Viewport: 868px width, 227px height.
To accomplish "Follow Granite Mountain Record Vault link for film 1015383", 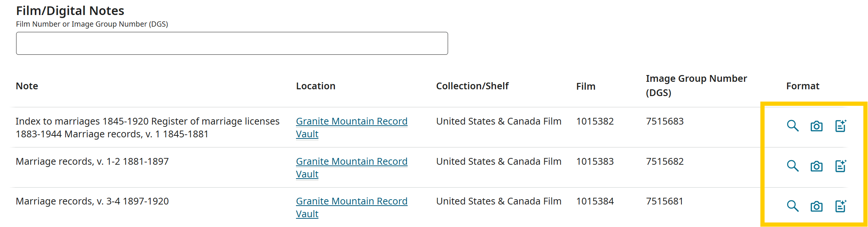I will [x=351, y=162].
